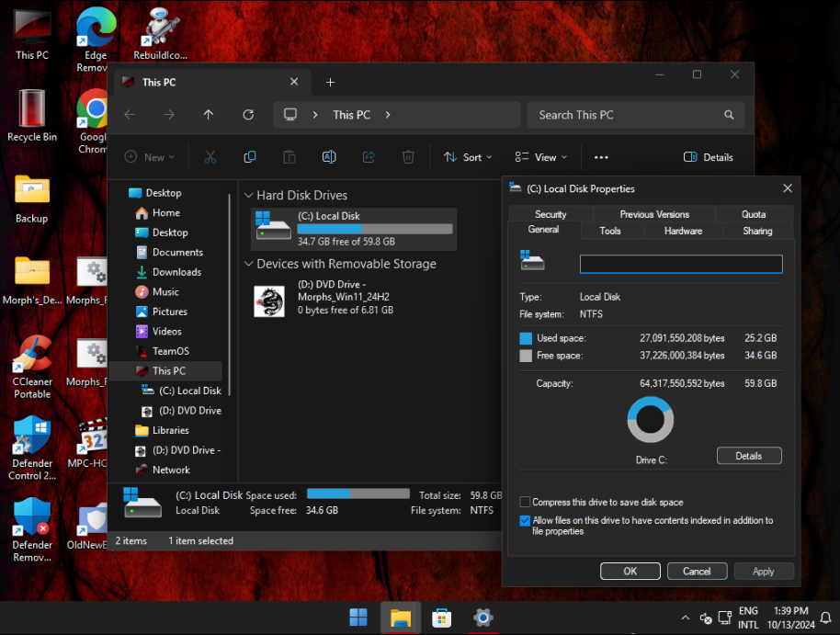Click the Details button under Drive C

point(749,456)
